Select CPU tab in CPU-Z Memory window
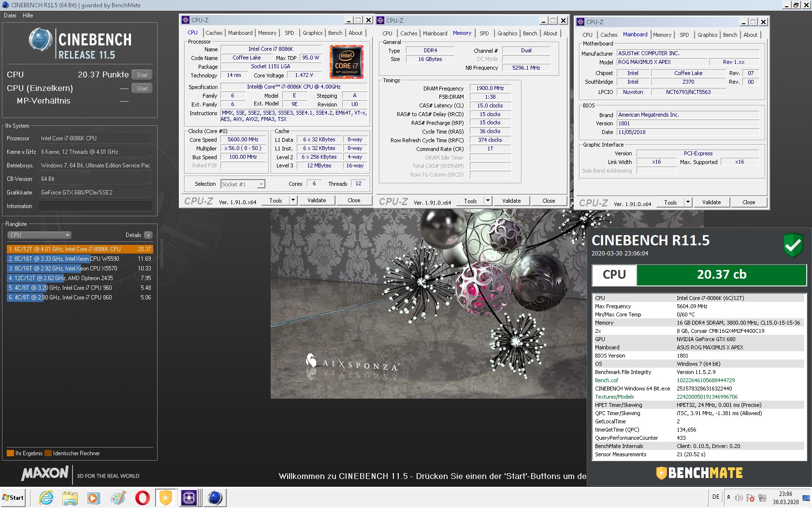This screenshot has height=508, width=812. click(x=388, y=33)
